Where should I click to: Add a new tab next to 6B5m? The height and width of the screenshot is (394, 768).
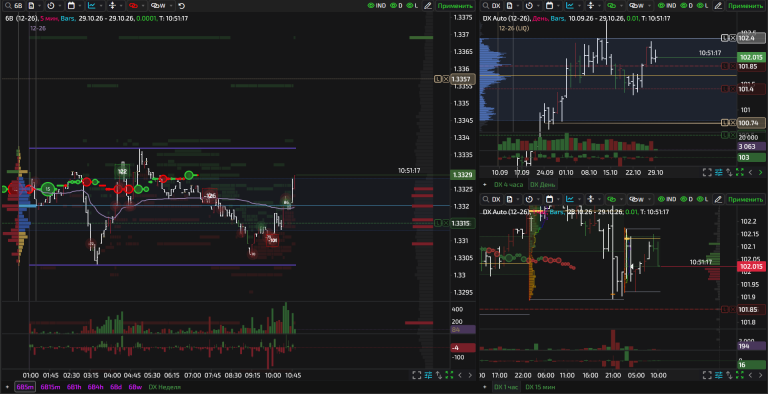pyautogui.click(x=7, y=387)
